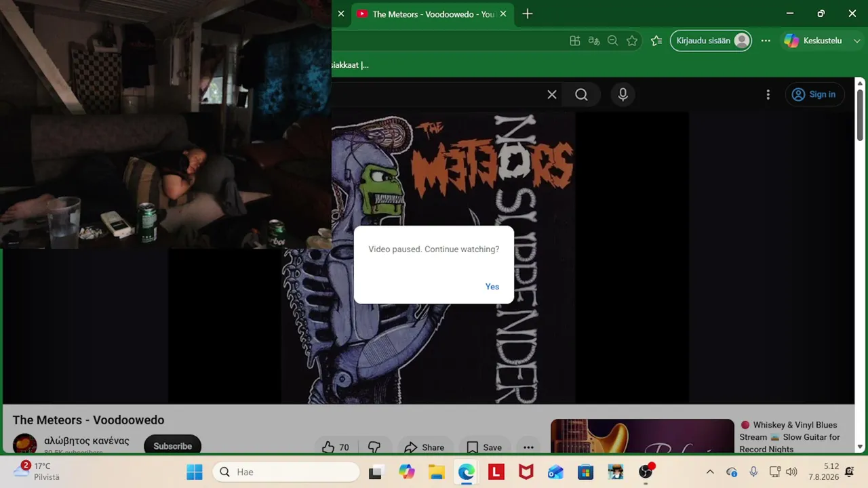Open the app-available install icon in the address bar
Viewport: 868px width, 488px height.
(x=575, y=41)
